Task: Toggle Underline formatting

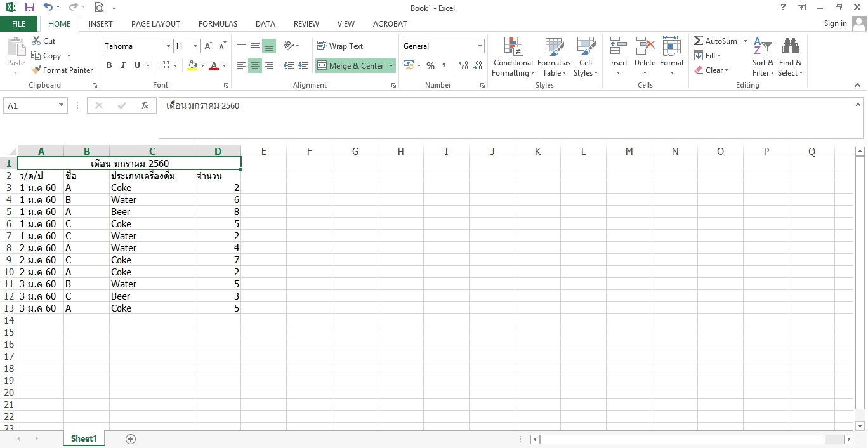Action: pyautogui.click(x=137, y=65)
